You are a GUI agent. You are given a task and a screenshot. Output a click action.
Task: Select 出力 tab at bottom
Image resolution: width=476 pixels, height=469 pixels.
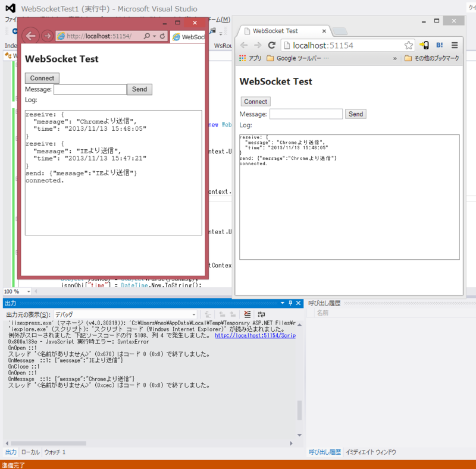11,452
